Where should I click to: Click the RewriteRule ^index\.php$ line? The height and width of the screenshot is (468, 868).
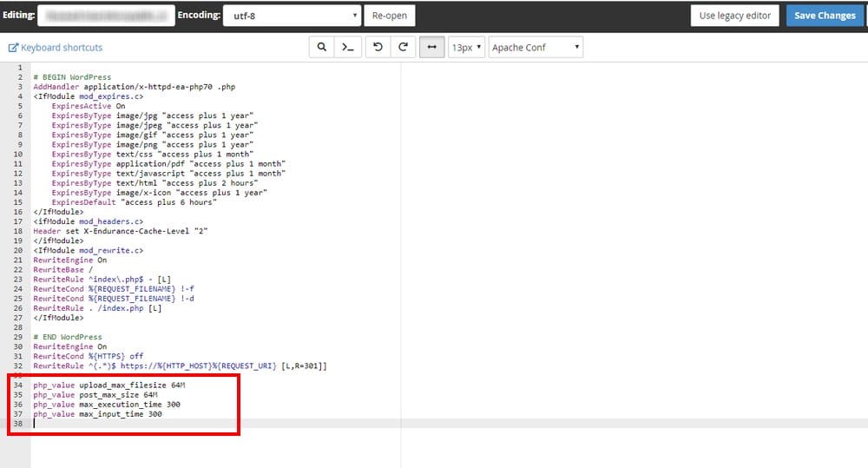click(102, 279)
